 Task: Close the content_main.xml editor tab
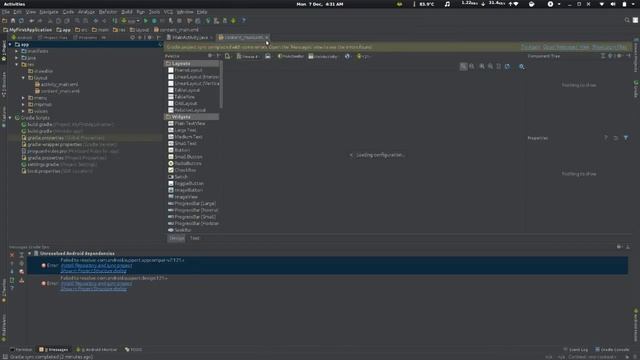pos(267,38)
